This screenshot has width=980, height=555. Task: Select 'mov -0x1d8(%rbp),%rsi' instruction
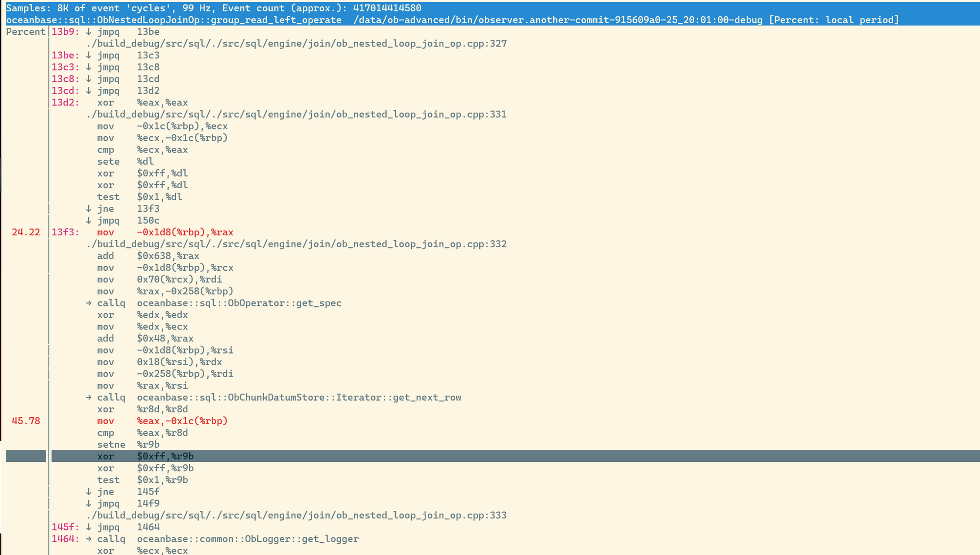coord(165,350)
